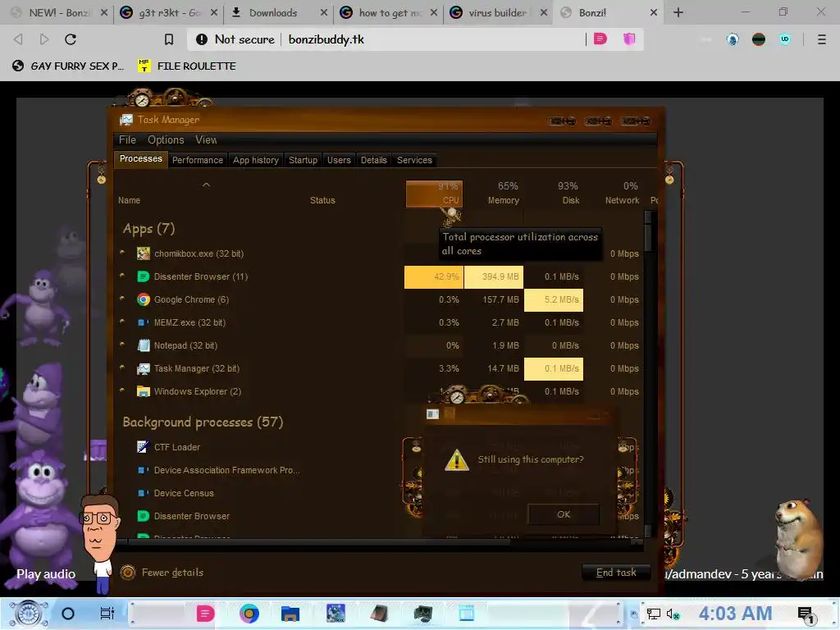Viewport: 840px width, 630px height.
Task: Sort processes by the CPU column
Action: coord(435,194)
